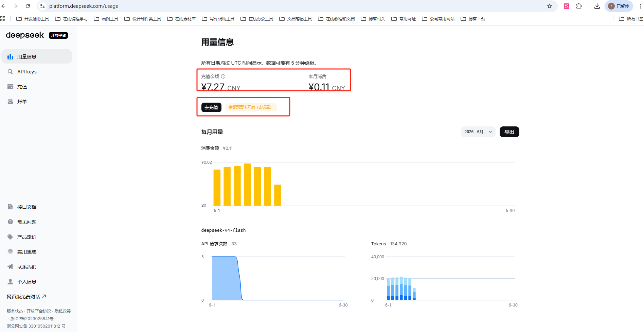Click the 用量信息 bar chart icon

tap(11, 57)
